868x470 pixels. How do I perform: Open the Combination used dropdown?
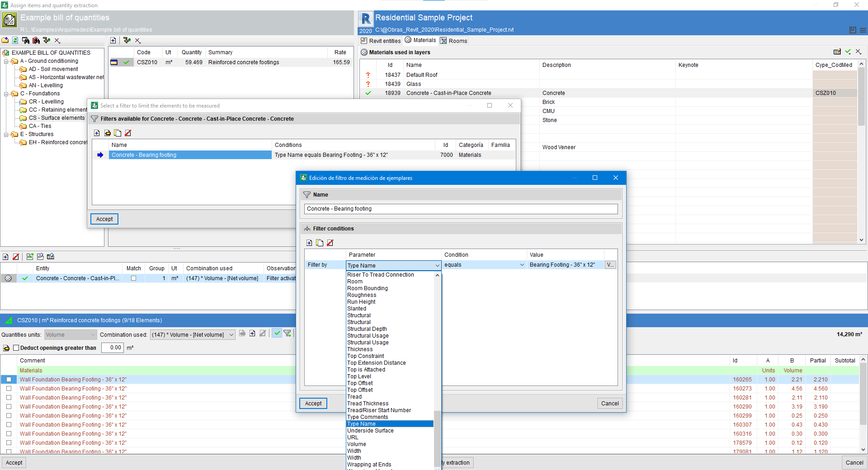(193, 335)
